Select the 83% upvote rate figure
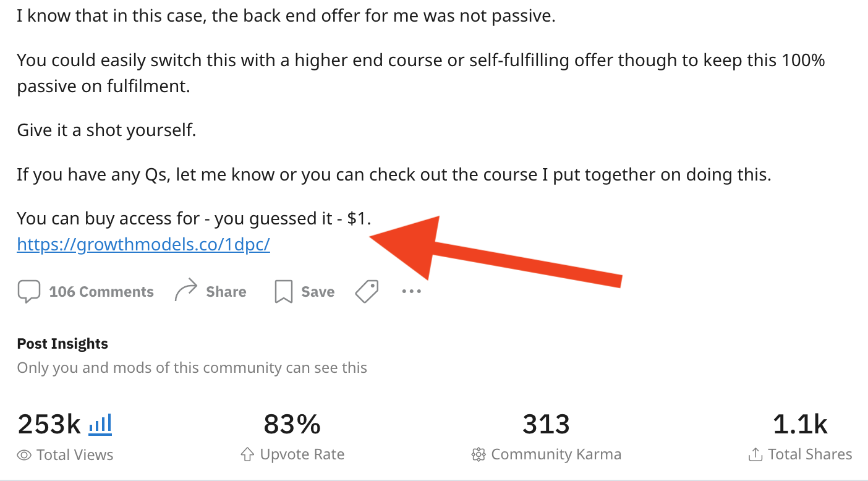The height and width of the screenshot is (481, 868). [x=292, y=424]
